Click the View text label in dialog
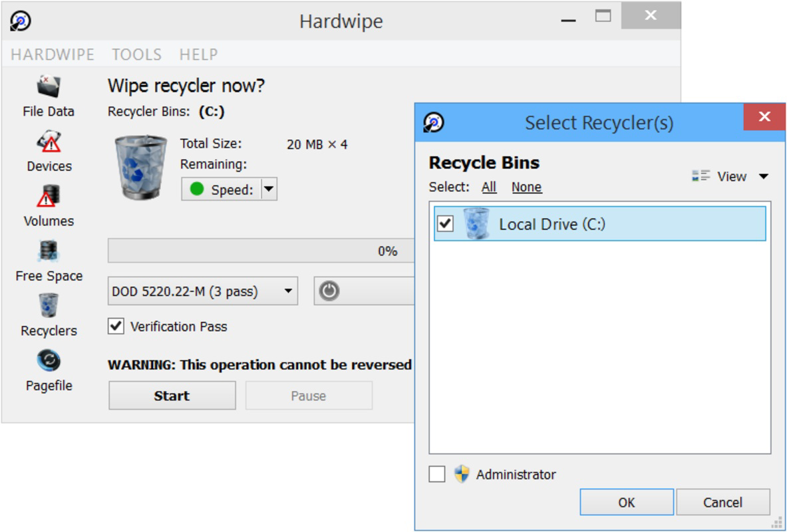The height and width of the screenshot is (532, 787). tap(732, 177)
